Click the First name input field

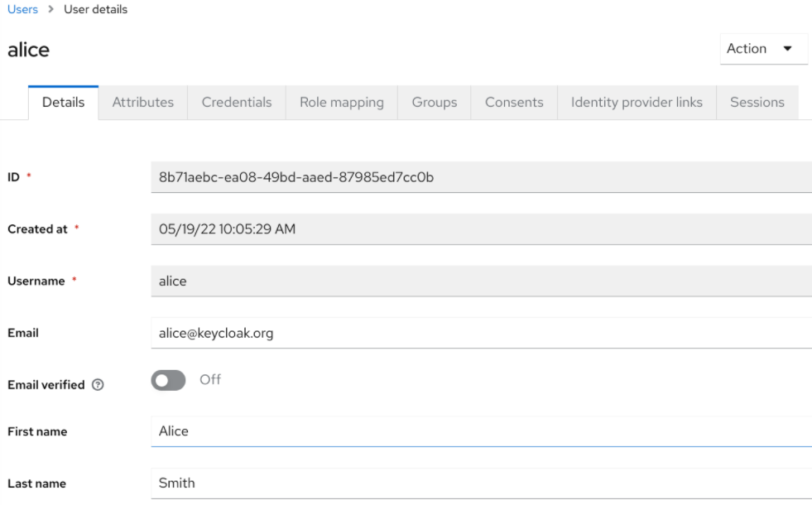click(x=480, y=431)
